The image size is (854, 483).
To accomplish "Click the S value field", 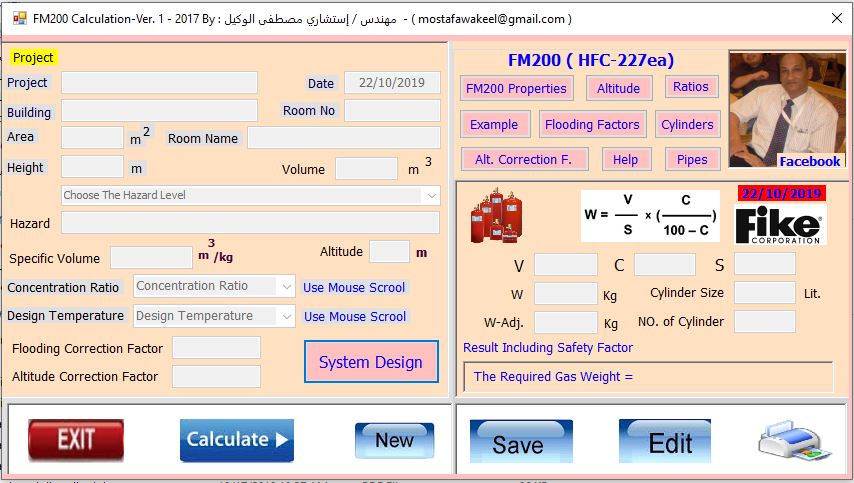I will point(765,264).
